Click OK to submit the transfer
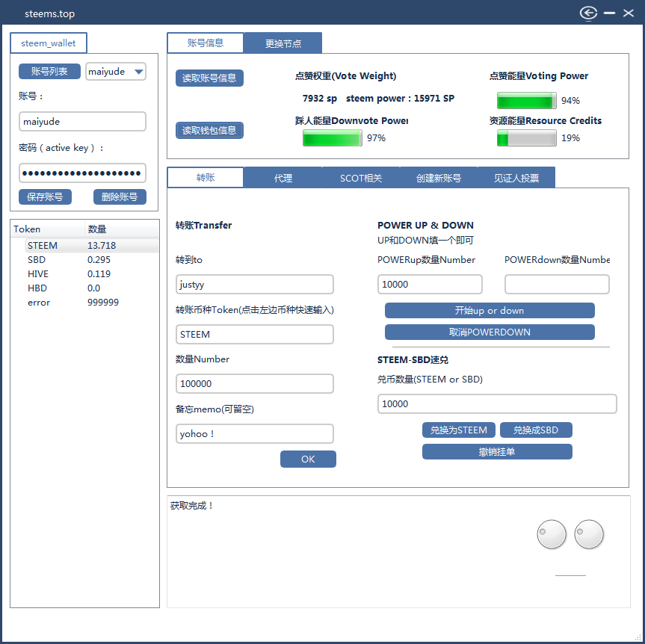 pos(308,459)
